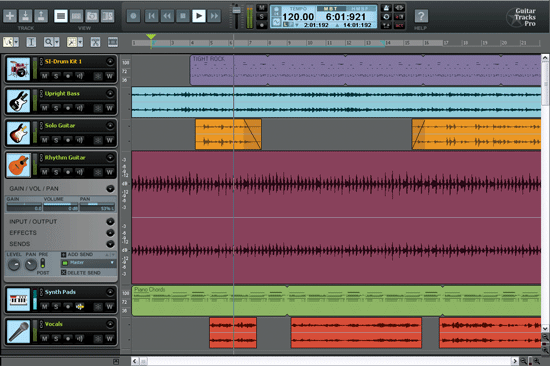This screenshot has height=366, width=550.
Task: Mute the SI-Drum Kit 1 track
Action: (x=44, y=76)
